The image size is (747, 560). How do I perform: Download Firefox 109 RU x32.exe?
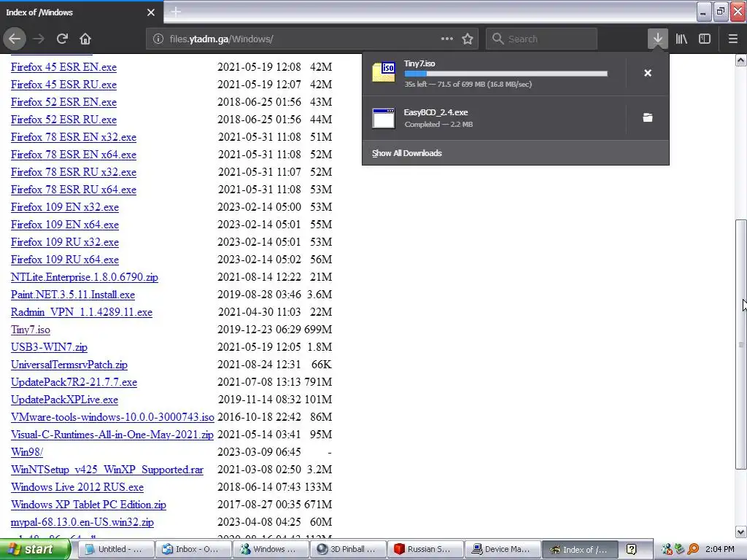(x=65, y=242)
